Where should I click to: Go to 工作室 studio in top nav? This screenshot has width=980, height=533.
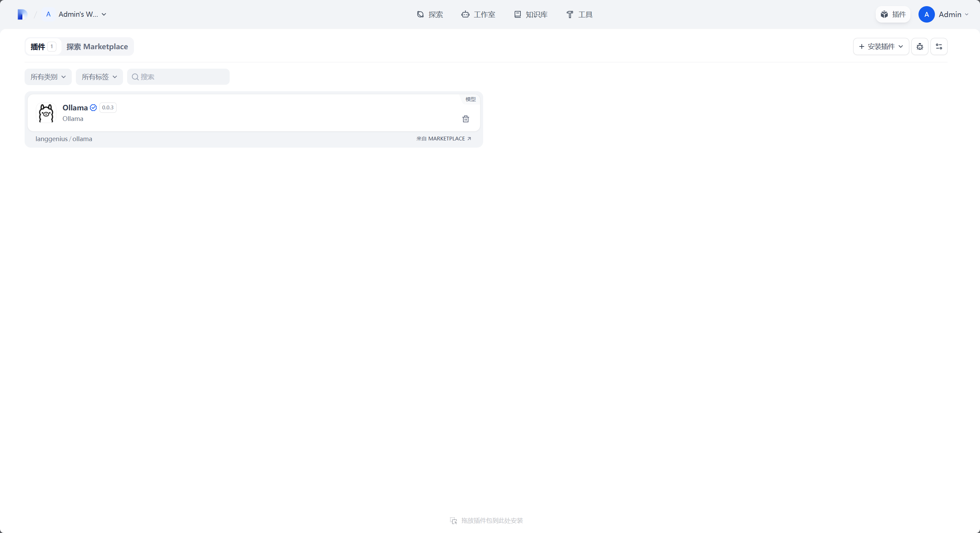click(x=478, y=14)
